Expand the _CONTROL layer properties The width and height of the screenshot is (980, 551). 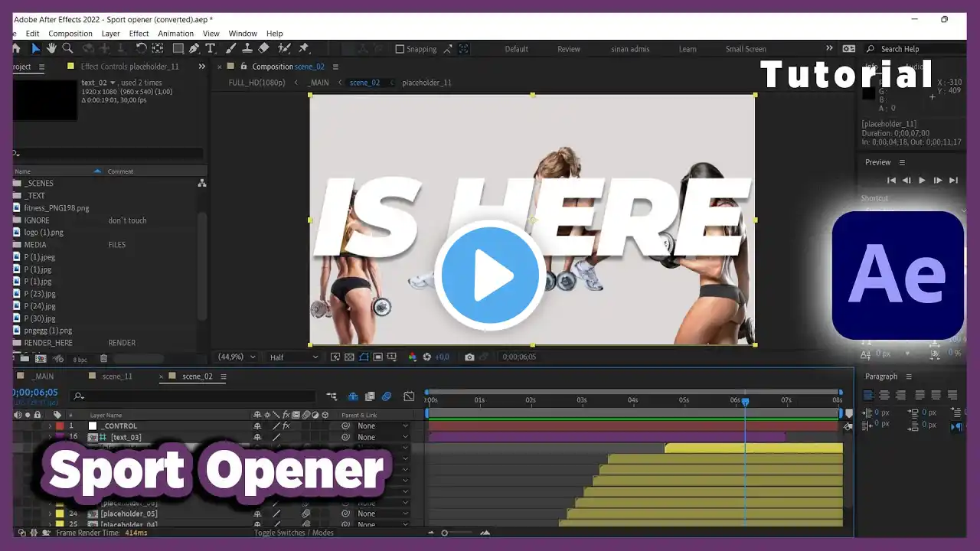pyautogui.click(x=51, y=426)
